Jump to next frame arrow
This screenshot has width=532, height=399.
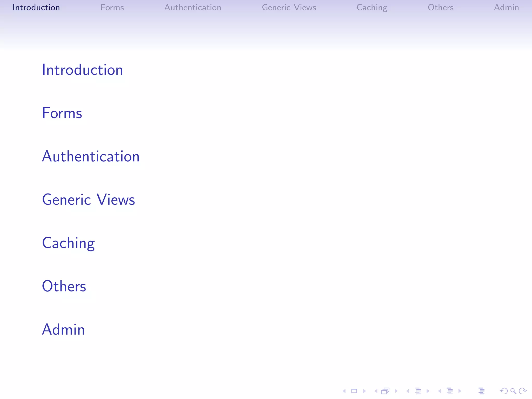click(396, 391)
